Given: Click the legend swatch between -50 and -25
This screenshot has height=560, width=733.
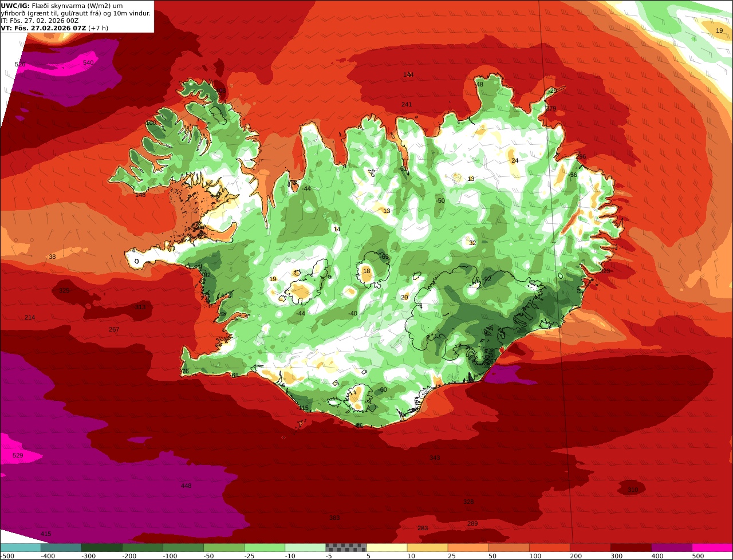Looking at the screenshot, I should pos(224,547).
